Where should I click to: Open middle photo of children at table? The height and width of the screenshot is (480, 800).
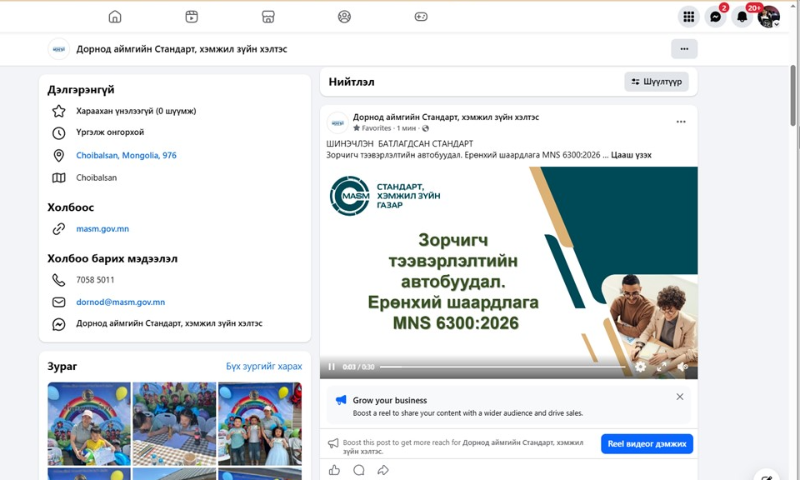pos(174,424)
